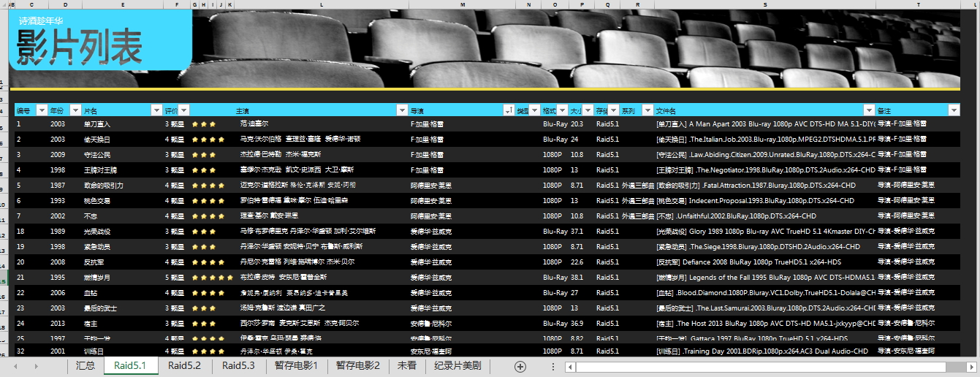Viewport: 980px width, 377px height.
Task: Click the horizontal scrollbar right arrow
Action: 971,367
